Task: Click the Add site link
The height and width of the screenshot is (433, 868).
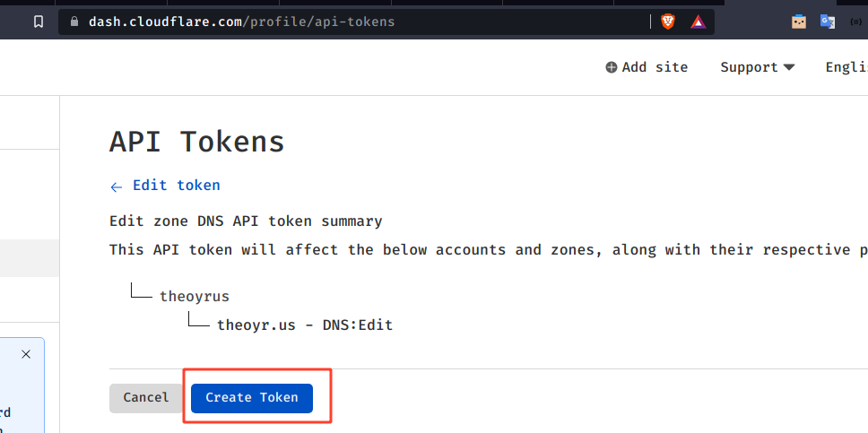Action: [x=655, y=67]
